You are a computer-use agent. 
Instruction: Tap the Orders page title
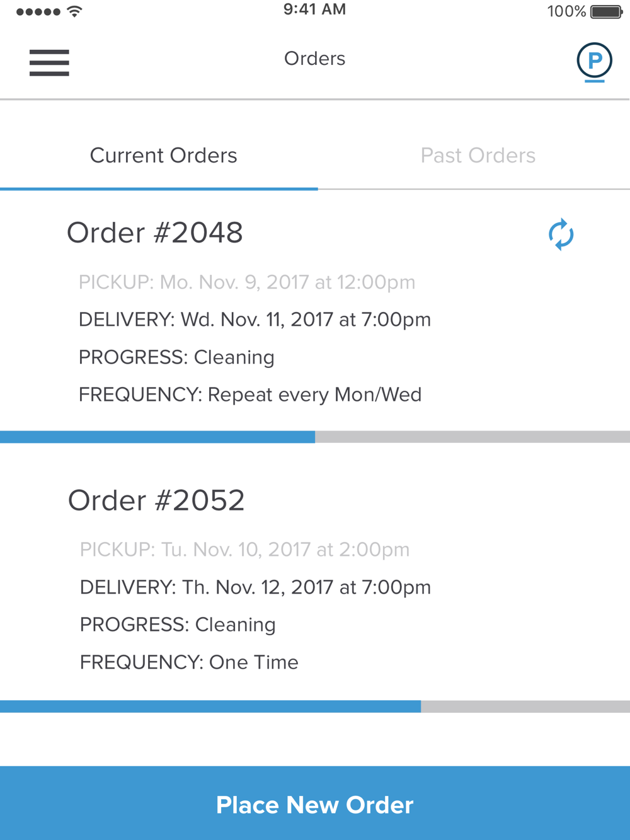pos(314,59)
